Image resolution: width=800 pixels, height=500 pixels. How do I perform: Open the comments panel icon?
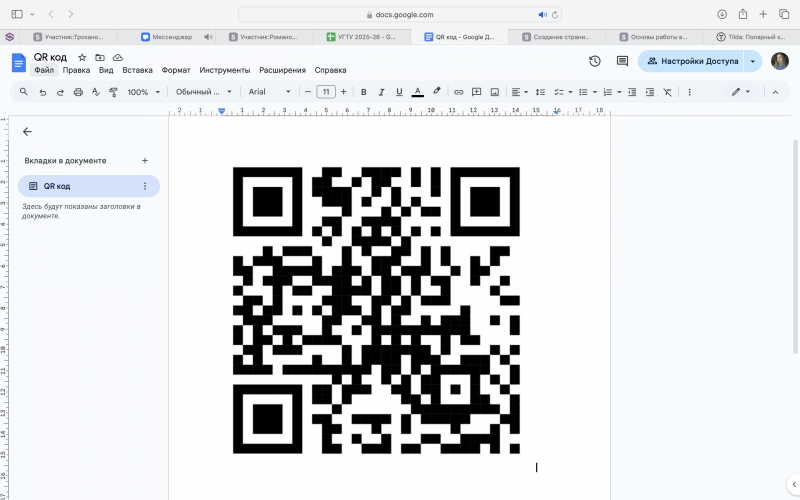622,61
